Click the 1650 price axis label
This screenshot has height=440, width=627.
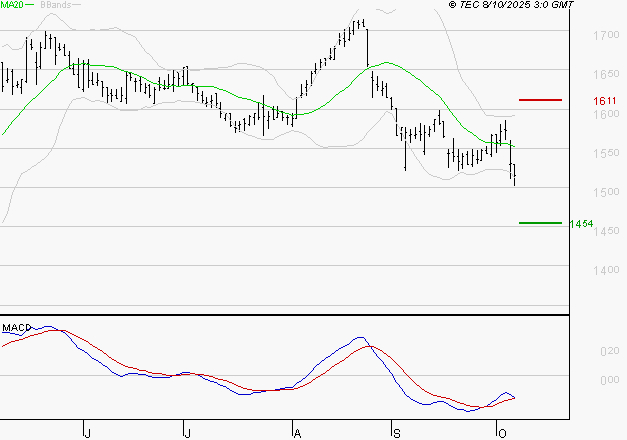tap(606, 74)
